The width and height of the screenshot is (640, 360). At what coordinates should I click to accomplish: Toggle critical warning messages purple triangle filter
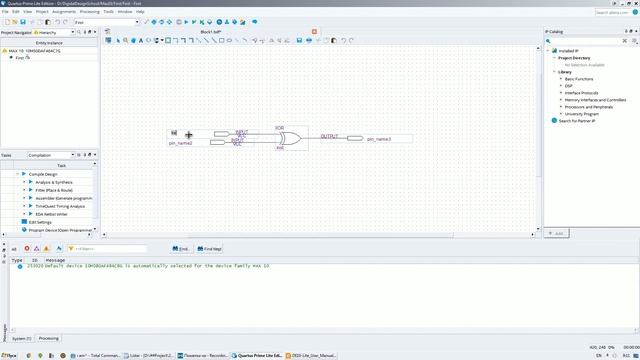[x=37, y=249]
